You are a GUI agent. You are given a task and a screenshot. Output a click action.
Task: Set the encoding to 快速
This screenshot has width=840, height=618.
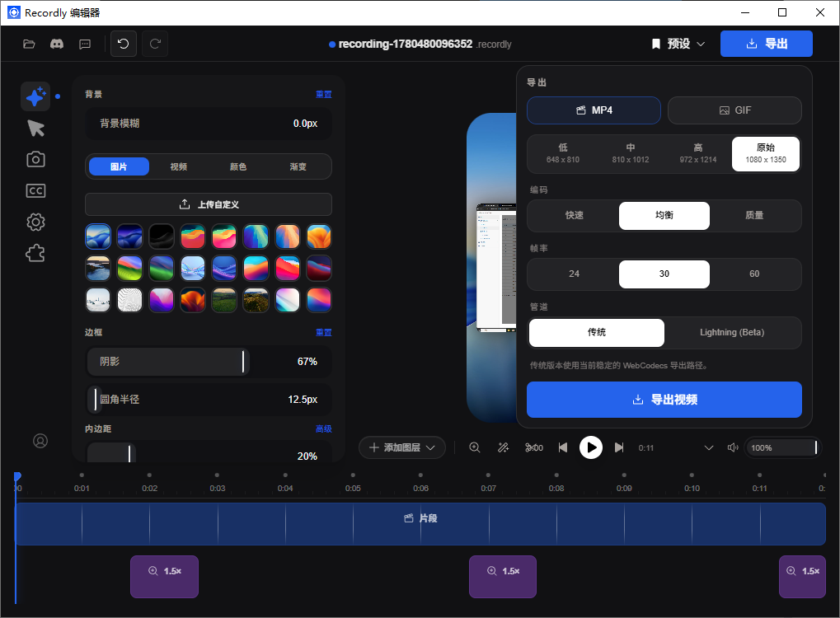575,215
